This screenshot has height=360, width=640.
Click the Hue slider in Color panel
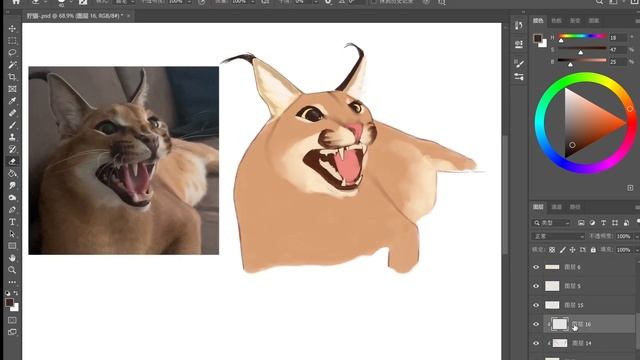pos(582,36)
